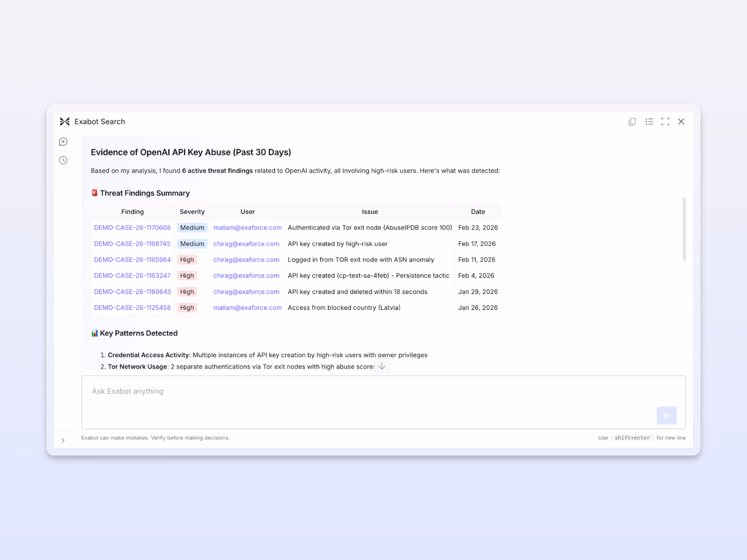This screenshot has width=747, height=560.
Task: Open the list view icon in header
Action: (x=649, y=122)
